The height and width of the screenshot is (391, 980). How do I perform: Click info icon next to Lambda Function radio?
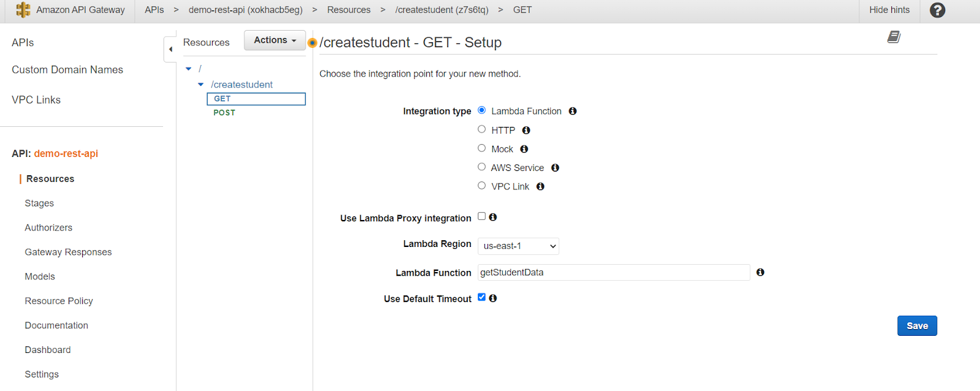(x=573, y=111)
